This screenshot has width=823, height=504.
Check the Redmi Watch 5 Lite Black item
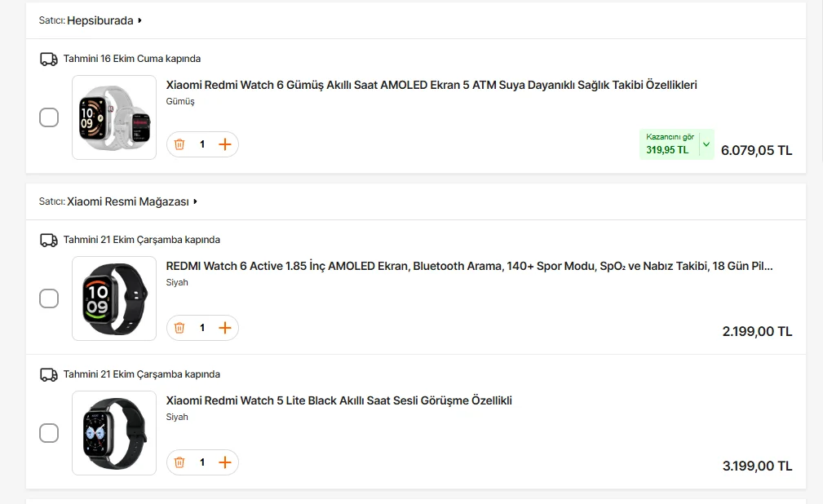49,433
